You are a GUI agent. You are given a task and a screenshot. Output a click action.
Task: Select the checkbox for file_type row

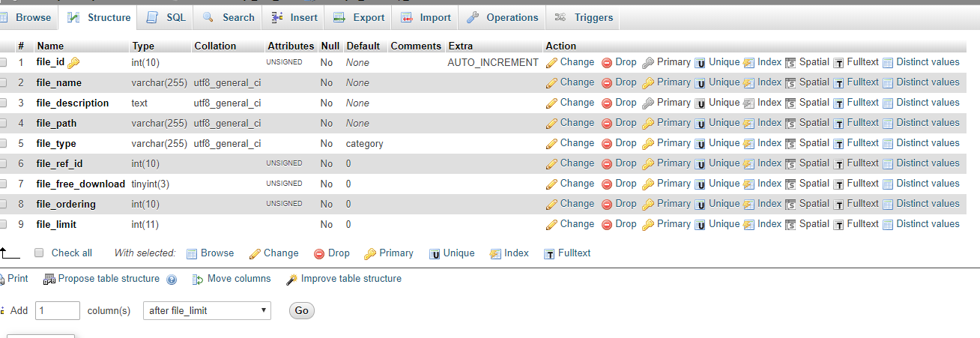click(3, 144)
